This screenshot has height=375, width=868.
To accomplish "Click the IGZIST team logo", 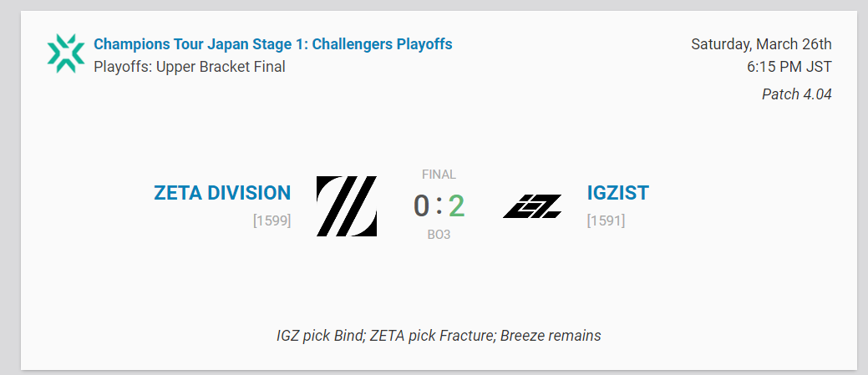I will pyautogui.click(x=532, y=206).
